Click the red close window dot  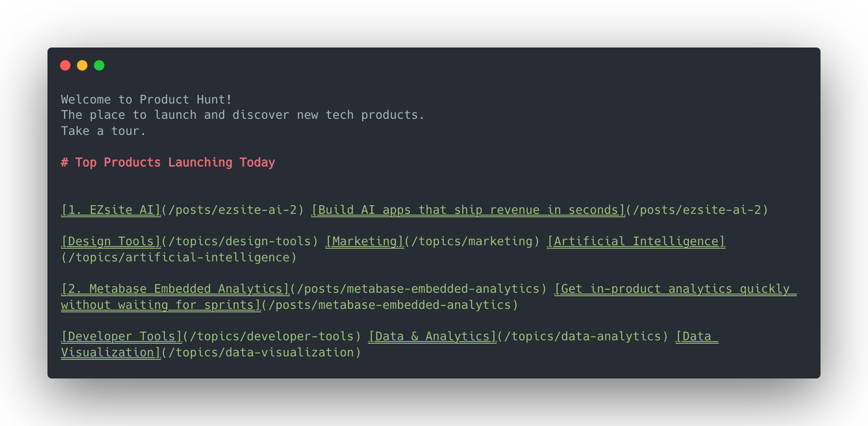coord(65,65)
